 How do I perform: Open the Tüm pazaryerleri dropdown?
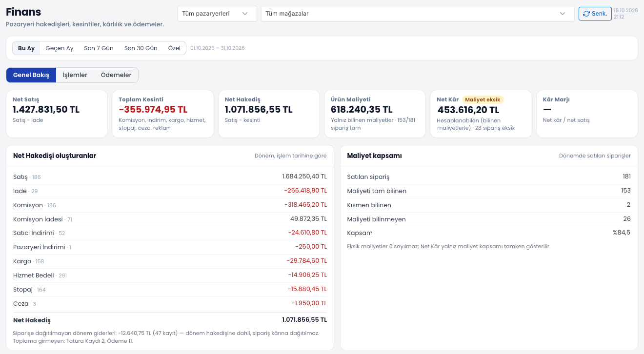(217, 14)
